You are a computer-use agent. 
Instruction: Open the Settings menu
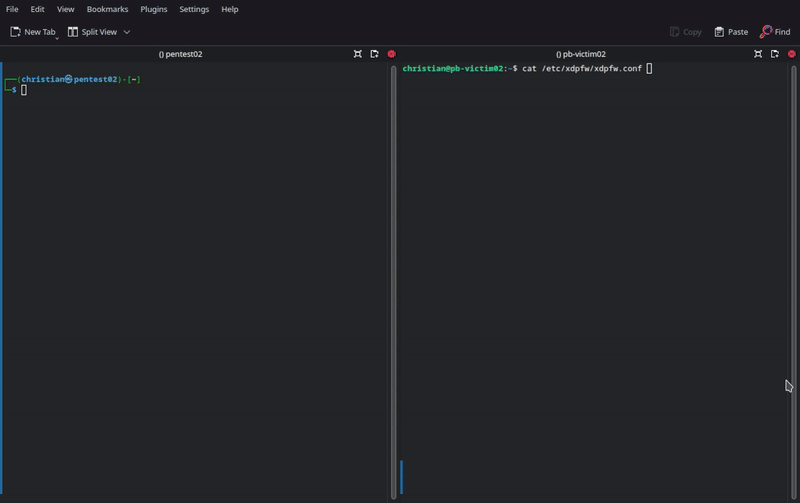(194, 9)
